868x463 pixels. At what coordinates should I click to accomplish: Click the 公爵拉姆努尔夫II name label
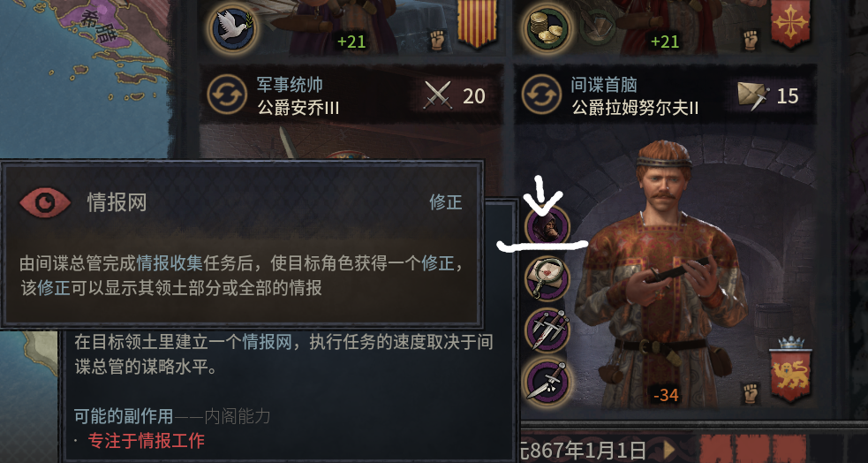click(x=636, y=108)
